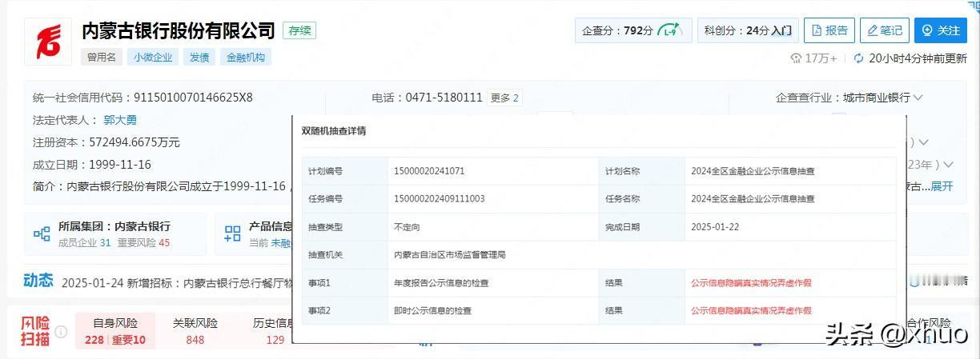Open legal representative 郭大勇 link
The image size is (980, 359).
(x=120, y=120)
